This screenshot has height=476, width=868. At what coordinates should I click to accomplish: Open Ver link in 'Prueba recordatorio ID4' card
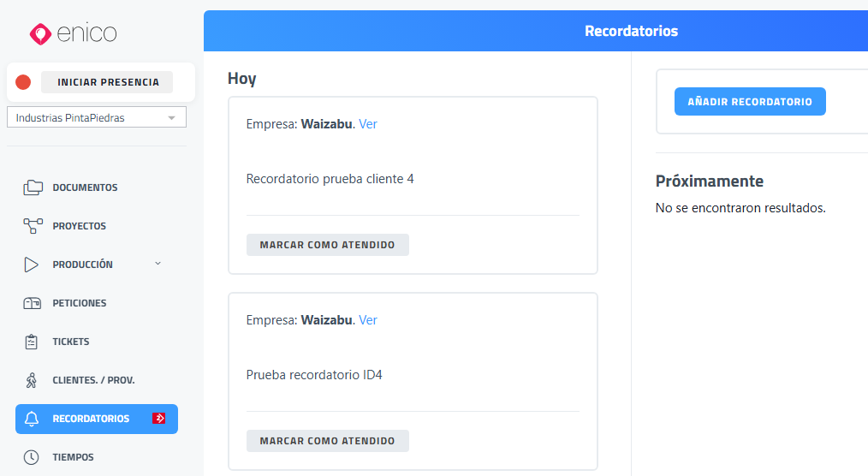click(368, 320)
